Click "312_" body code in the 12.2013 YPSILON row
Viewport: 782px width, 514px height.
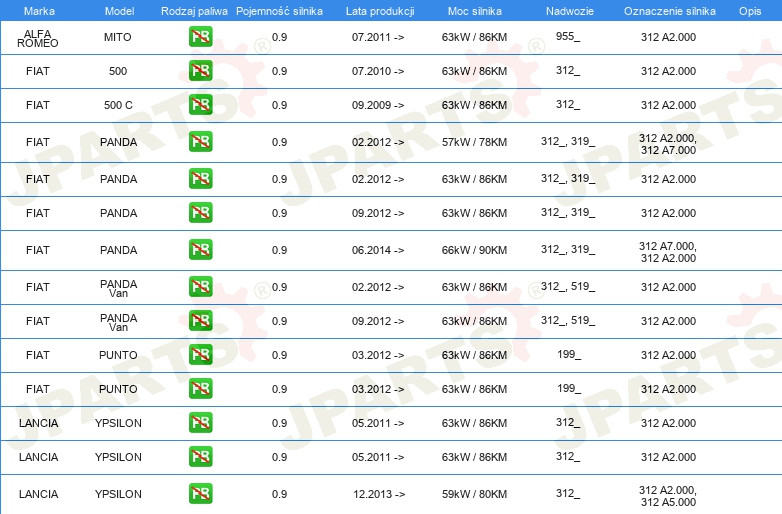(x=568, y=493)
